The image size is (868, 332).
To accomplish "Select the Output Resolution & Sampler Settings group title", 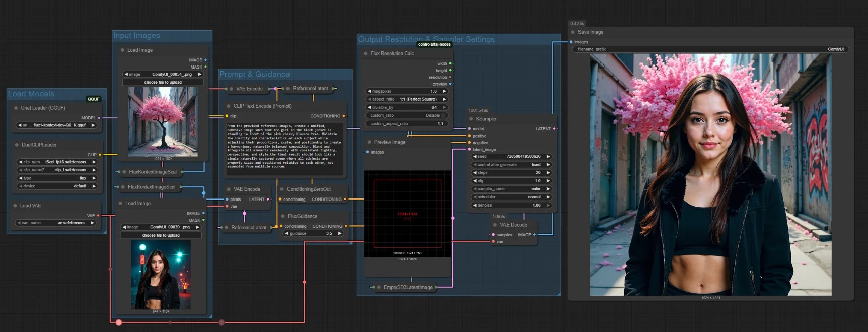I will (426, 39).
